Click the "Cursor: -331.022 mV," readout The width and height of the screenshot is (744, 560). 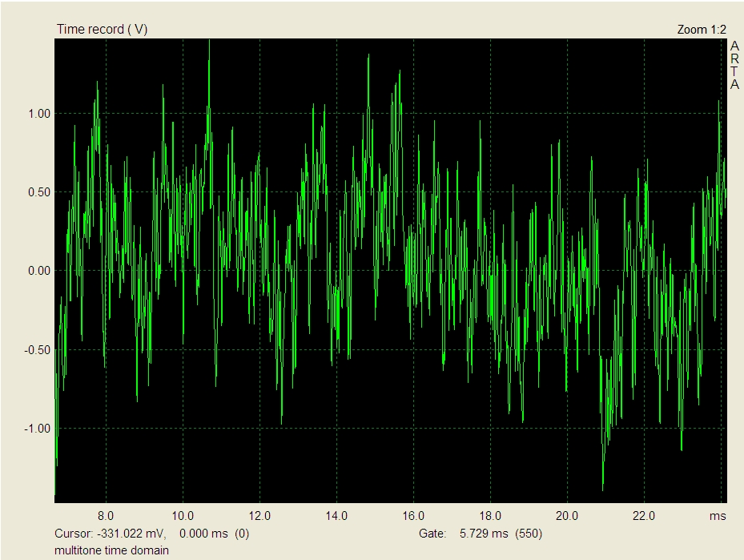pyautogui.click(x=111, y=534)
